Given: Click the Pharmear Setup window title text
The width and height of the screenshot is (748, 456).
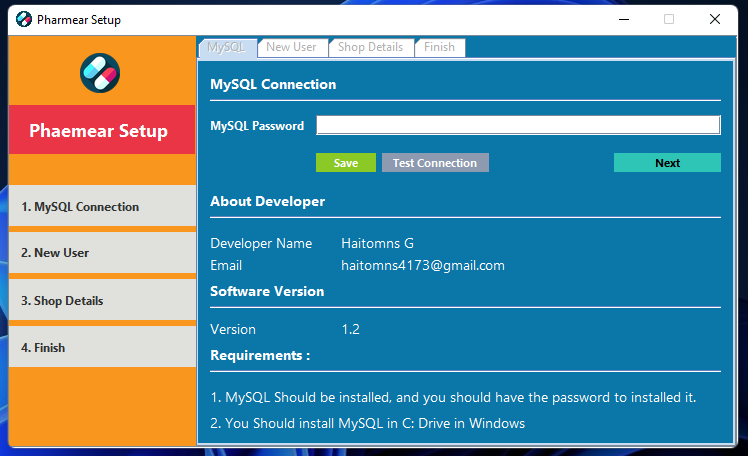Looking at the screenshot, I should (79, 20).
